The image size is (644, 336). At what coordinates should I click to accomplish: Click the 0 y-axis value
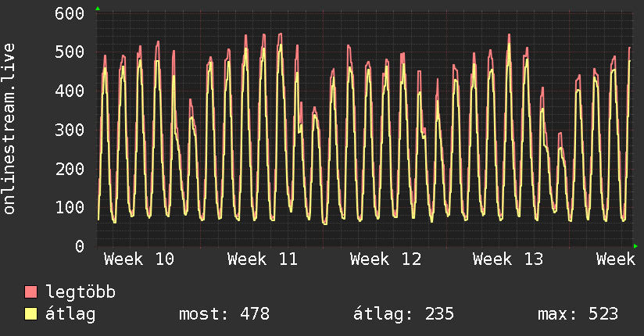click(79, 246)
